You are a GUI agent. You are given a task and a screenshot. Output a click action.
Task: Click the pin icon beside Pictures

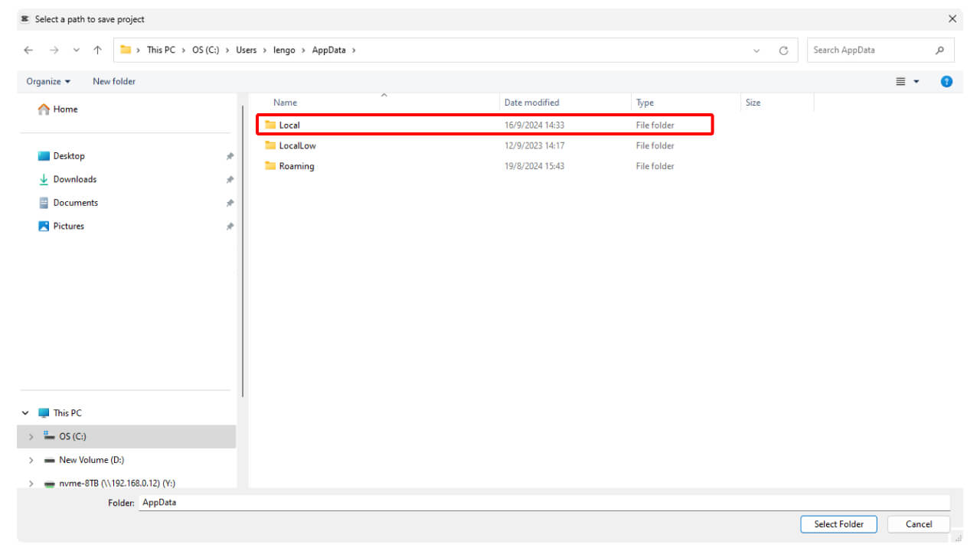point(230,227)
